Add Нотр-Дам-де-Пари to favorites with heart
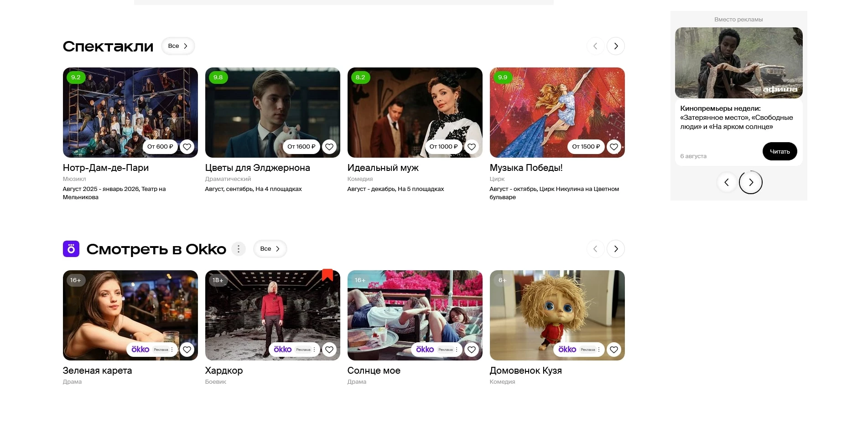868x422 pixels. [x=187, y=147]
